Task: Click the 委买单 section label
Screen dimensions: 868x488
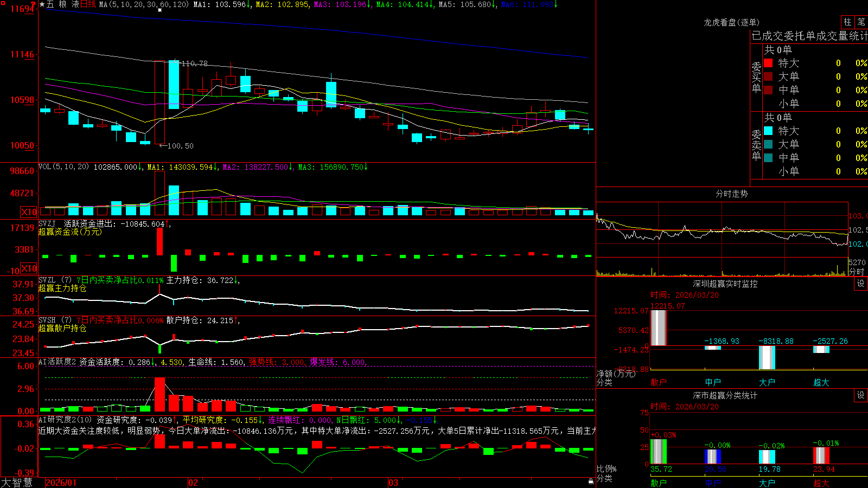Action: [x=756, y=77]
